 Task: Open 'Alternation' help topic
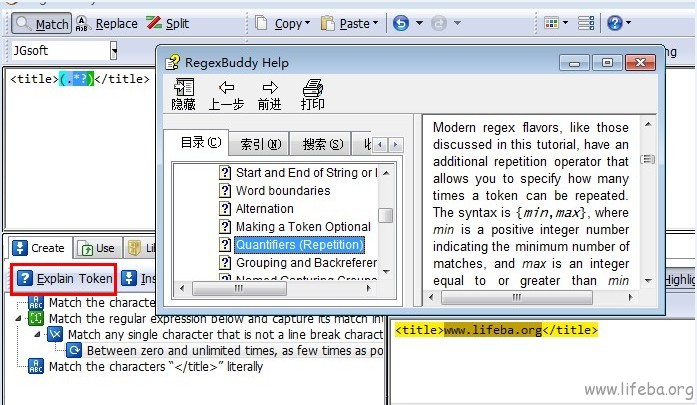pyautogui.click(x=265, y=209)
